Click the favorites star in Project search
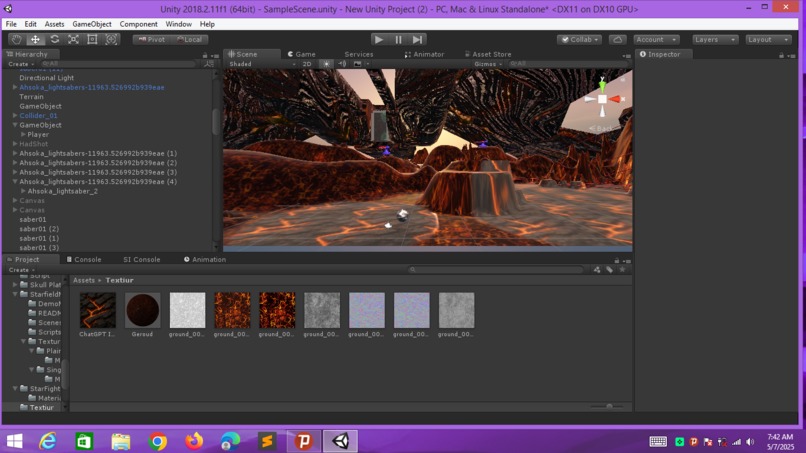 tap(622, 269)
